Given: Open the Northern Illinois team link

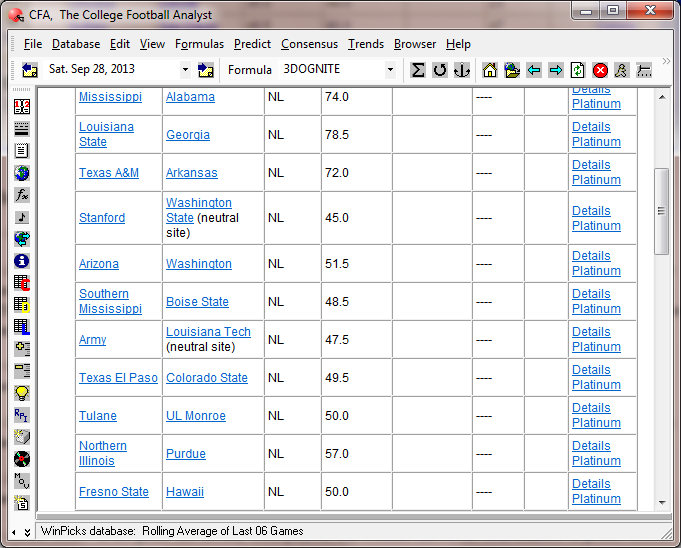Looking at the screenshot, I should 103,453.
